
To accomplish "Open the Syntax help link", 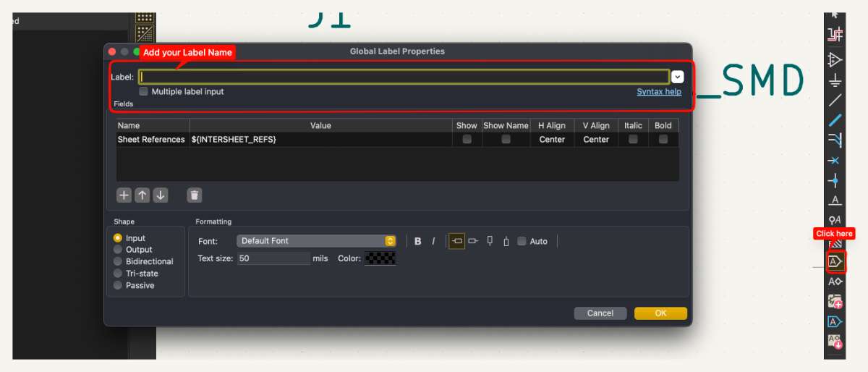I will [x=659, y=92].
